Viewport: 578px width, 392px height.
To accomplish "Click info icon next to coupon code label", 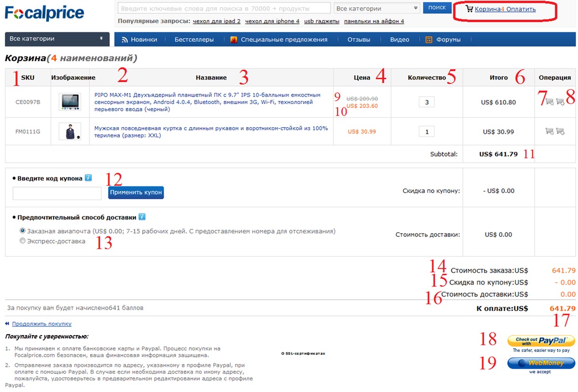I will pos(88,178).
